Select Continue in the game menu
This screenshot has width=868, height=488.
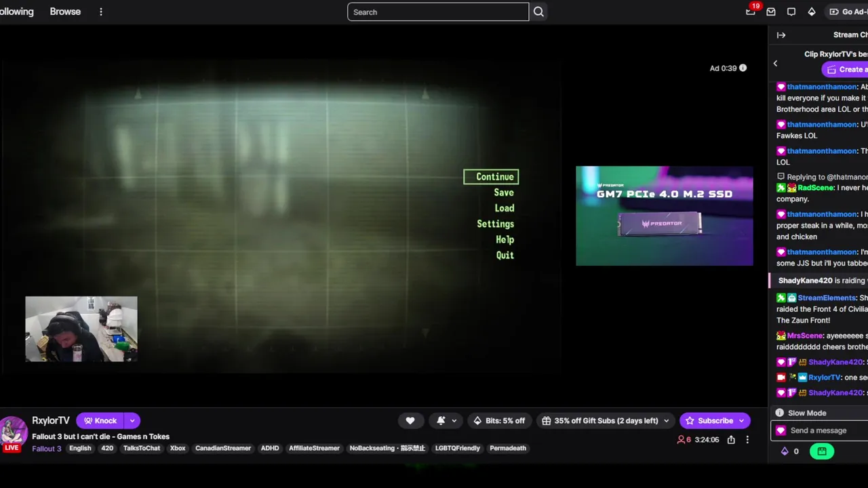point(492,177)
